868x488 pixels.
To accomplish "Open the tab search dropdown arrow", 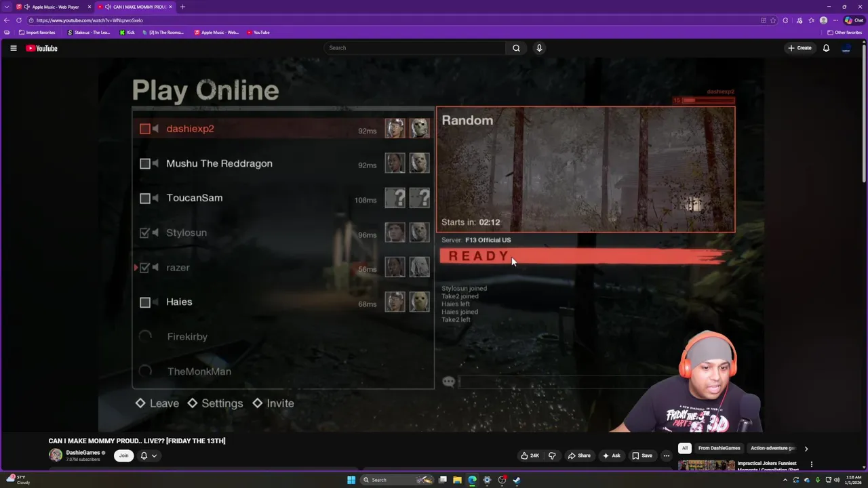I will pyautogui.click(x=7, y=7).
